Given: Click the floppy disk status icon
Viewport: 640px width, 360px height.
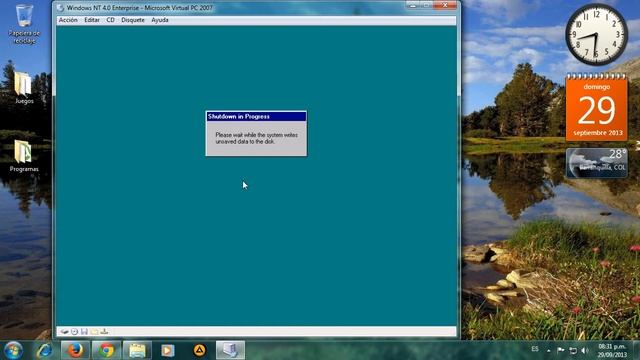Looking at the screenshot, I should point(84,331).
